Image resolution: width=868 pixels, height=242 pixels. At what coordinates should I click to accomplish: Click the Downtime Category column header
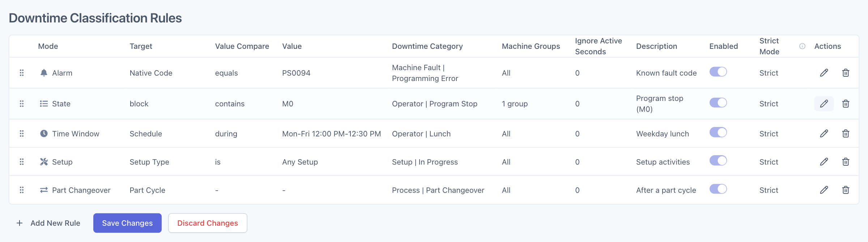[x=427, y=46]
